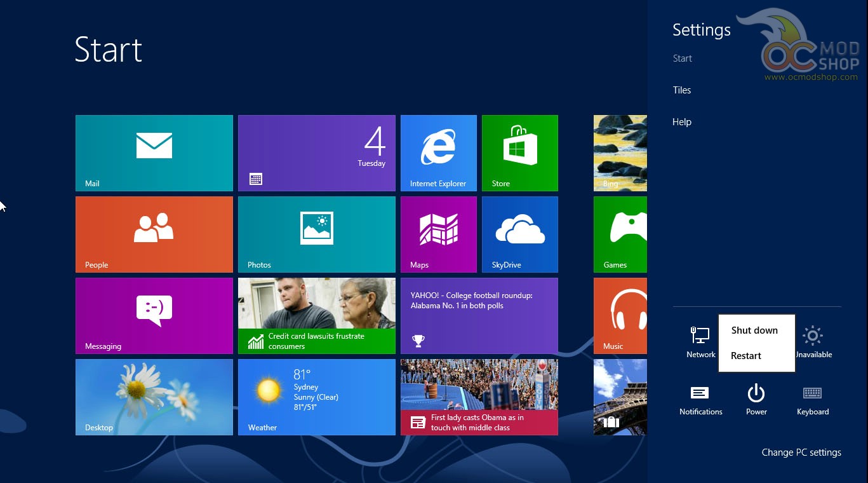The image size is (868, 483).
Task: Open the First lady news tile
Action: tap(479, 397)
